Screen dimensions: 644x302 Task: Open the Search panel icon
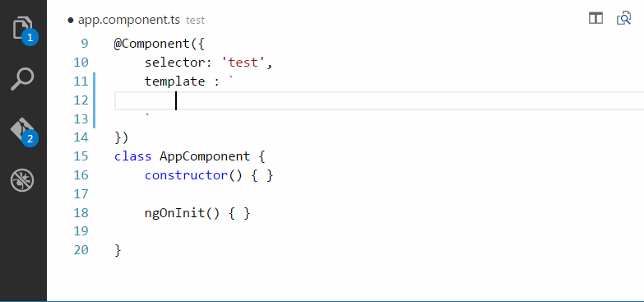tap(22, 79)
